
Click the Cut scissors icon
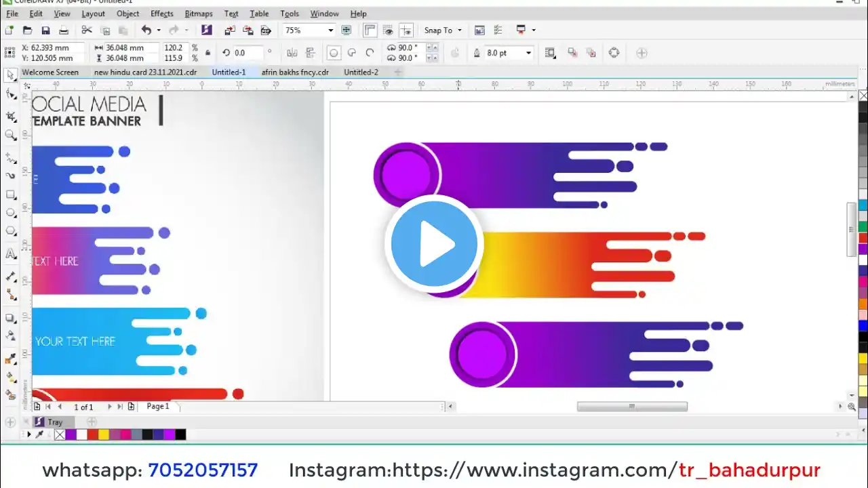(87, 30)
